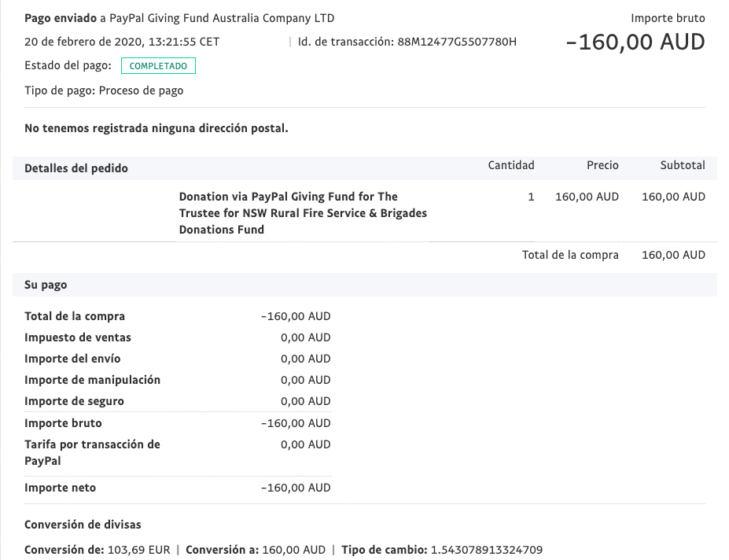Click 'Tipo de pago: Proceso de pago'
The width and height of the screenshot is (729, 560).
[104, 90]
